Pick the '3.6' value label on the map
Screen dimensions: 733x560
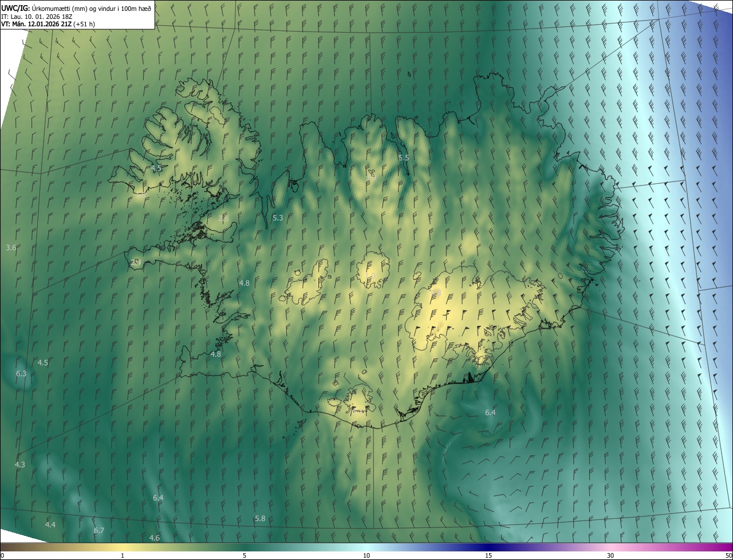(x=11, y=247)
